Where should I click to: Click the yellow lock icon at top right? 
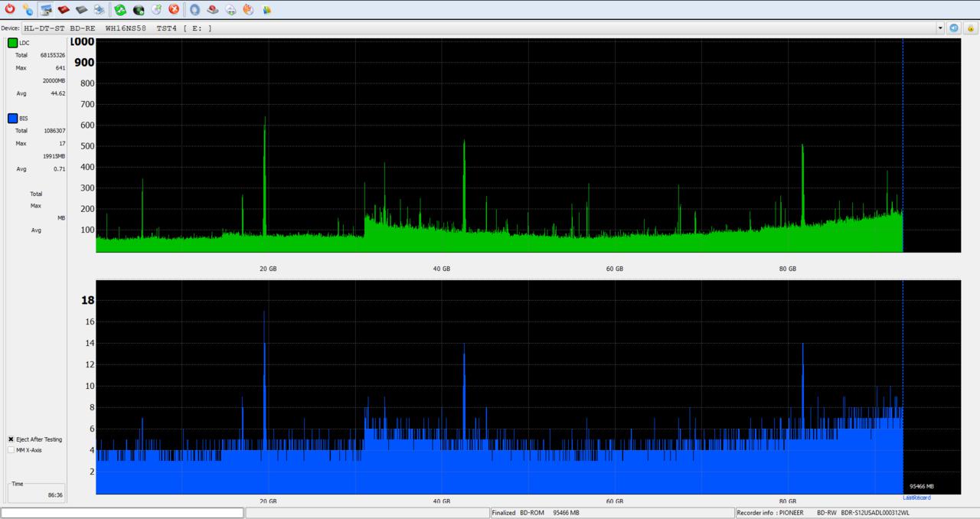(x=971, y=28)
